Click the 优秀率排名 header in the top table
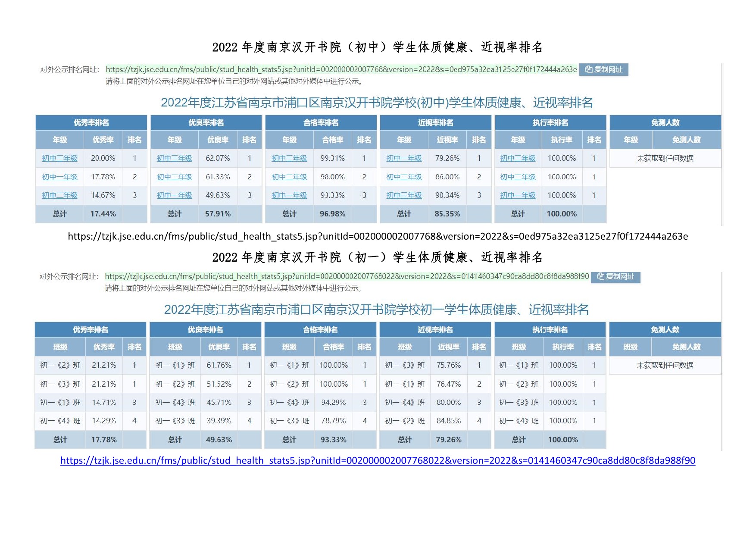This screenshot has width=756, height=535. tap(91, 122)
